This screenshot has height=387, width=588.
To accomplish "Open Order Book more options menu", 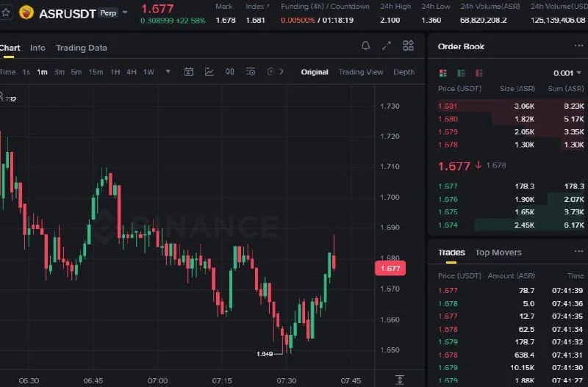I will 578,46.
